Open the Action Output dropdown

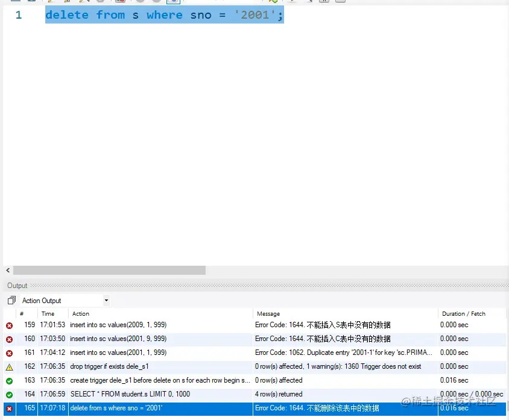pos(106,300)
